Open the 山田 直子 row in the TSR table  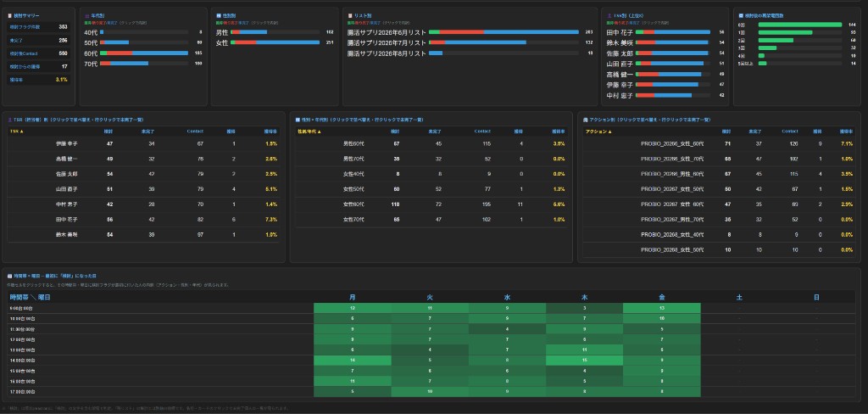tap(144, 189)
